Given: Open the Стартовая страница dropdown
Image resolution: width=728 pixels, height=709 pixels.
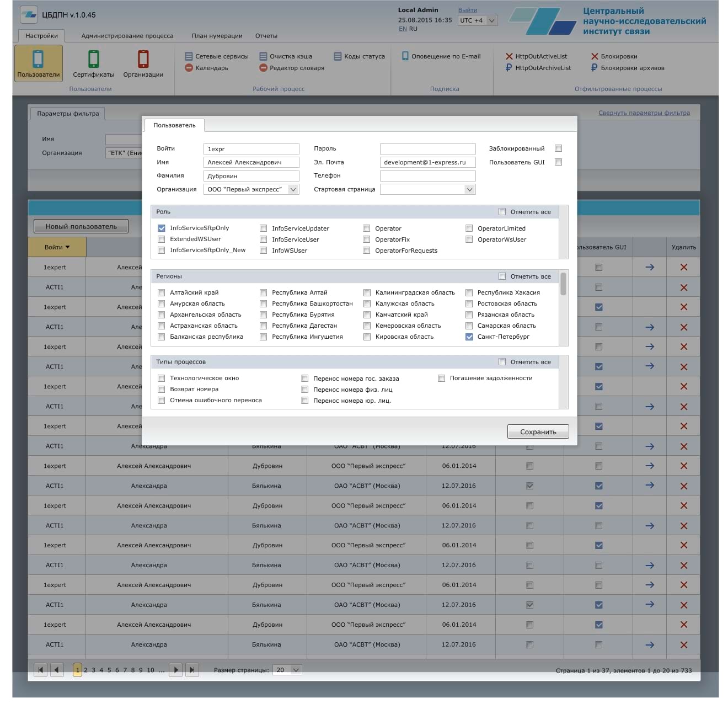Looking at the screenshot, I should pos(469,189).
